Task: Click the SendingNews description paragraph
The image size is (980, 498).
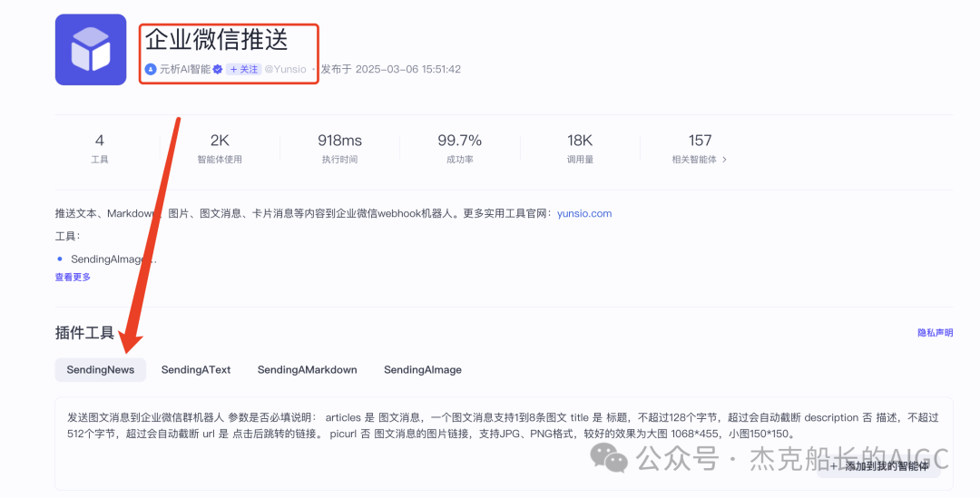Action: pos(503,425)
